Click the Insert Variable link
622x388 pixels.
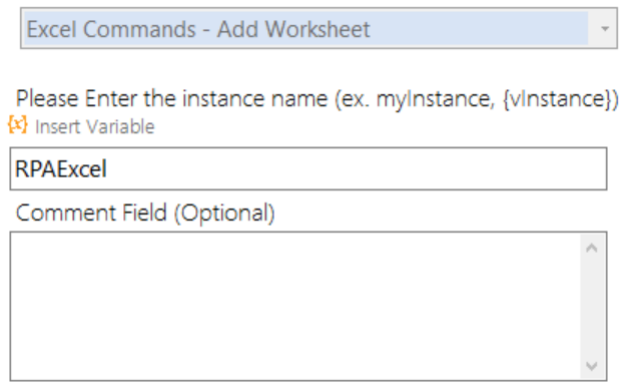pos(95,127)
